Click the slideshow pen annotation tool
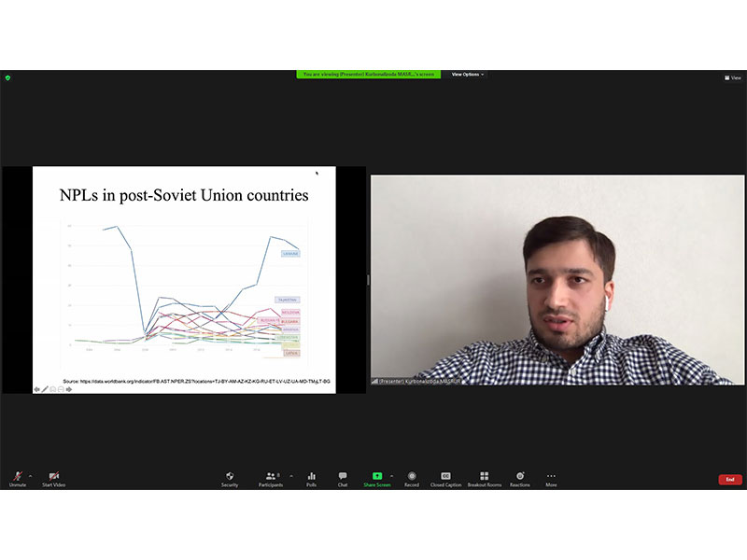Image resolution: width=747 pixels, height=560 pixels. (x=45, y=389)
